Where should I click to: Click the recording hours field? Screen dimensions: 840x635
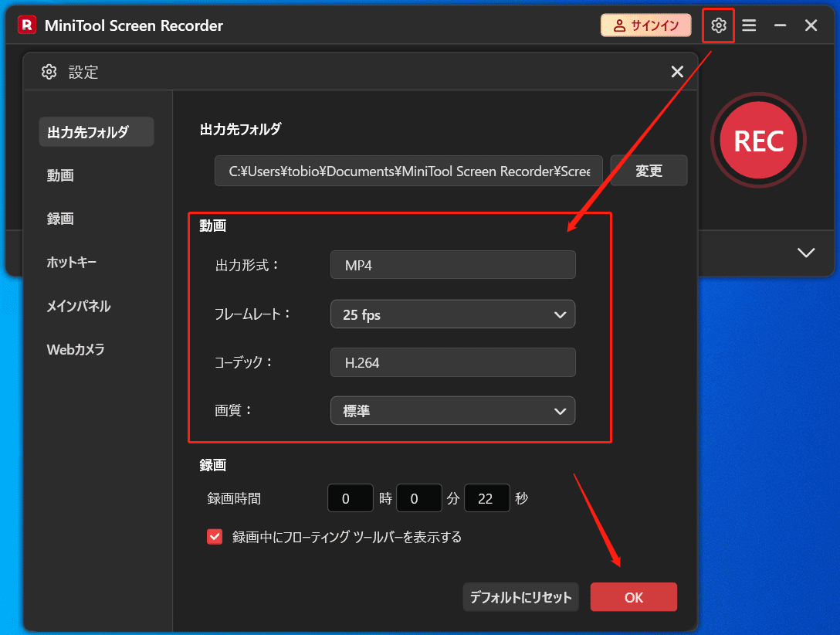[351, 498]
